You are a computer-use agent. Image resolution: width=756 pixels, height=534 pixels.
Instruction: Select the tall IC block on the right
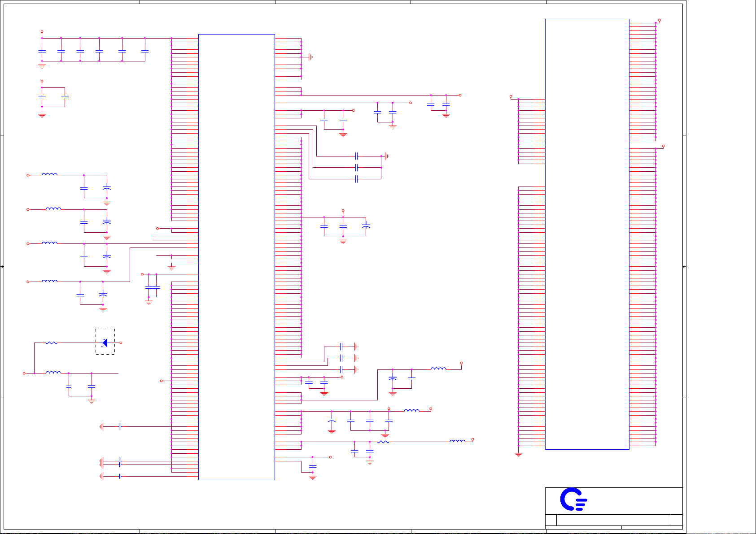(x=587, y=234)
